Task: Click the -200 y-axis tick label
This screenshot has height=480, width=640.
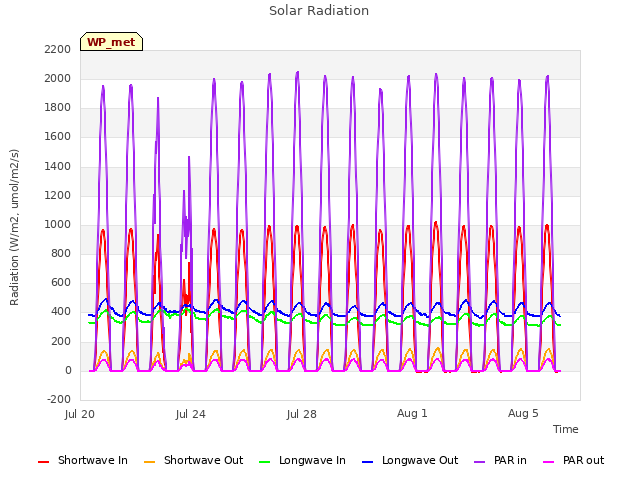Action: point(59,399)
